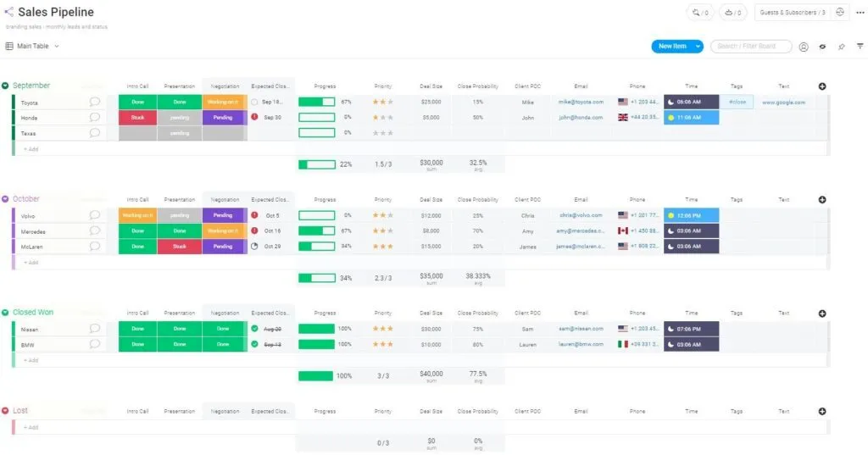This screenshot has height=455, width=868.
Task: Click Honda's red Stuck status cell
Action: point(137,118)
